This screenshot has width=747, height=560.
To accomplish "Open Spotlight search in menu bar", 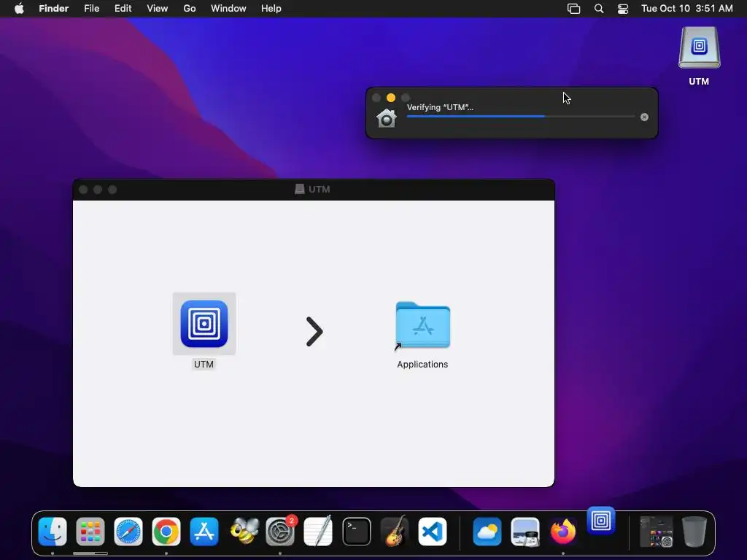I will coord(599,9).
